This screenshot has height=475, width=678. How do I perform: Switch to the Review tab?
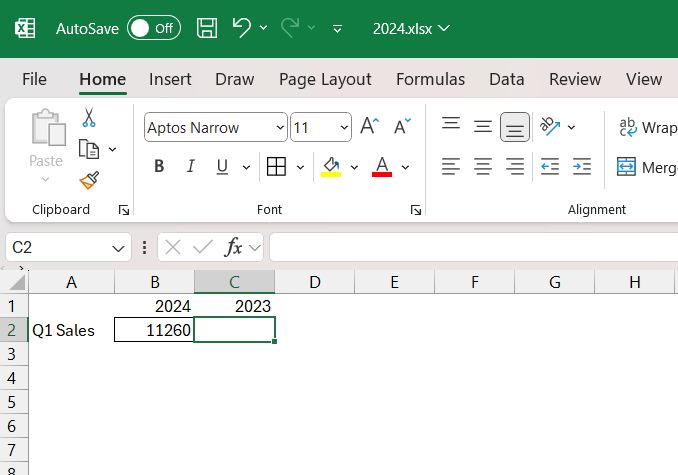click(575, 80)
